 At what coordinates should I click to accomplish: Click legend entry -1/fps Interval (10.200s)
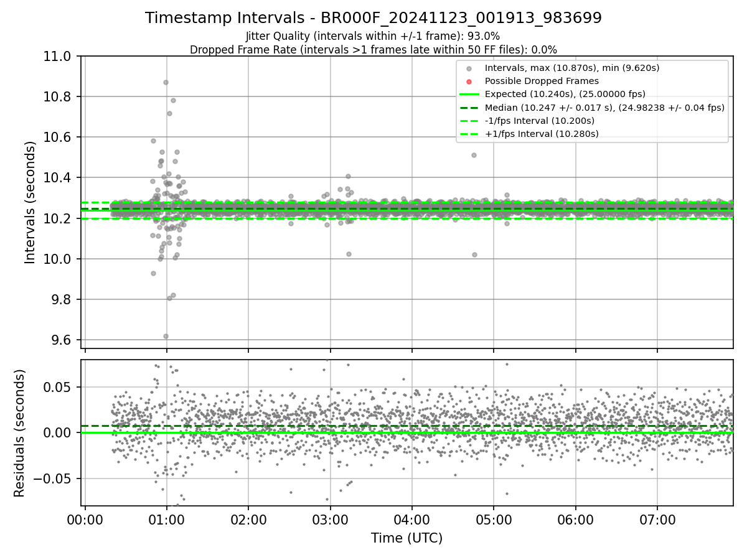(x=540, y=121)
